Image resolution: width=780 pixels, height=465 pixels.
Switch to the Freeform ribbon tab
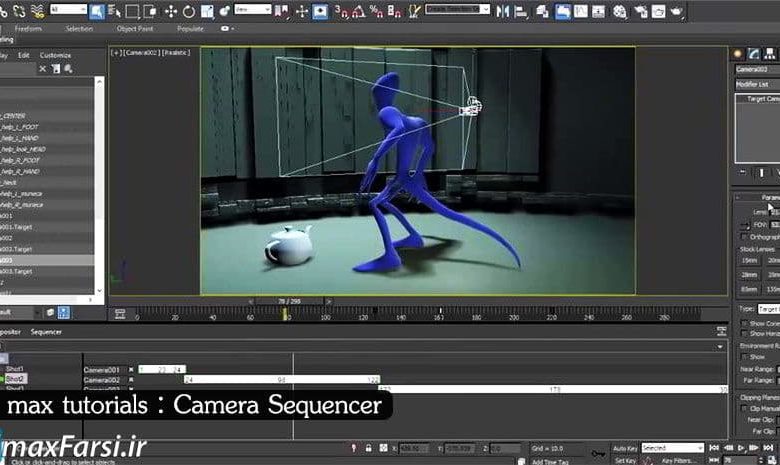pyautogui.click(x=28, y=29)
